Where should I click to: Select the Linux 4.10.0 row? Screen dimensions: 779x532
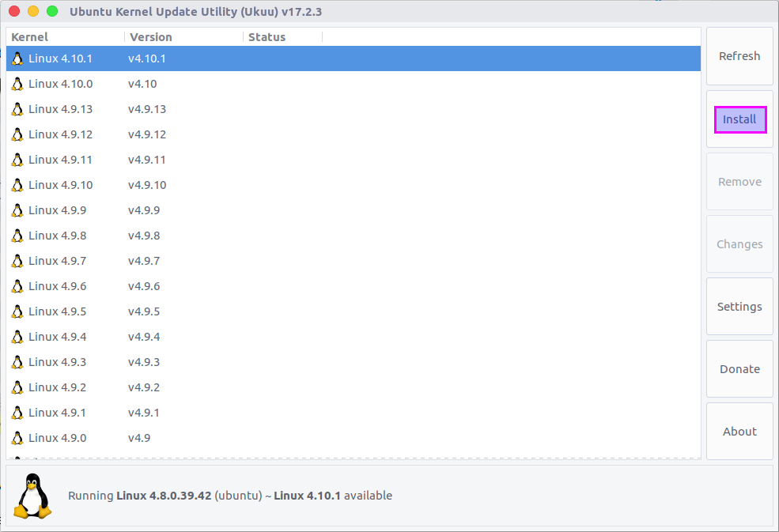click(x=354, y=84)
